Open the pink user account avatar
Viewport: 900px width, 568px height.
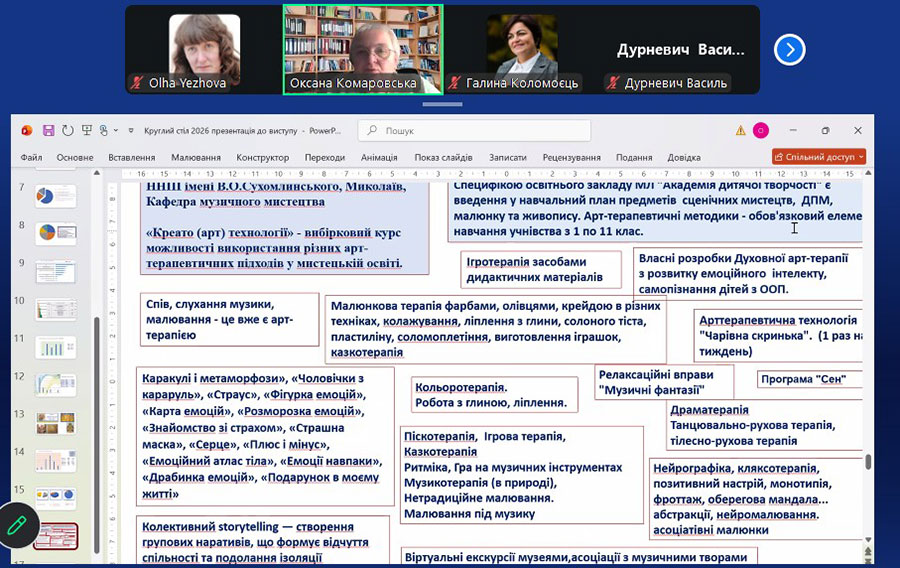(x=761, y=130)
